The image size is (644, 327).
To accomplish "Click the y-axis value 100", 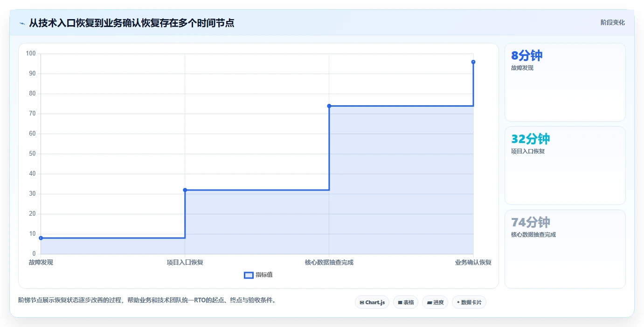I will click(31, 54).
